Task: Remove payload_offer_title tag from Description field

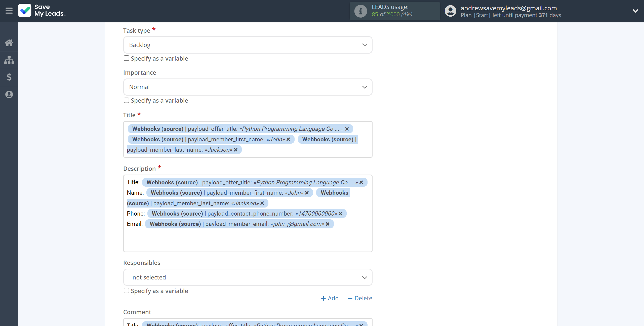Action: point(361,182)
